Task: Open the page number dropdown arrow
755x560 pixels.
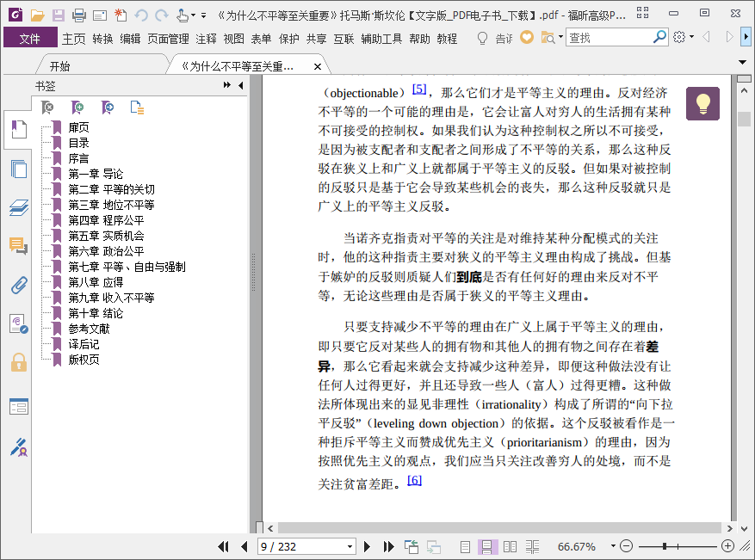Action: (x=350, y=547)
